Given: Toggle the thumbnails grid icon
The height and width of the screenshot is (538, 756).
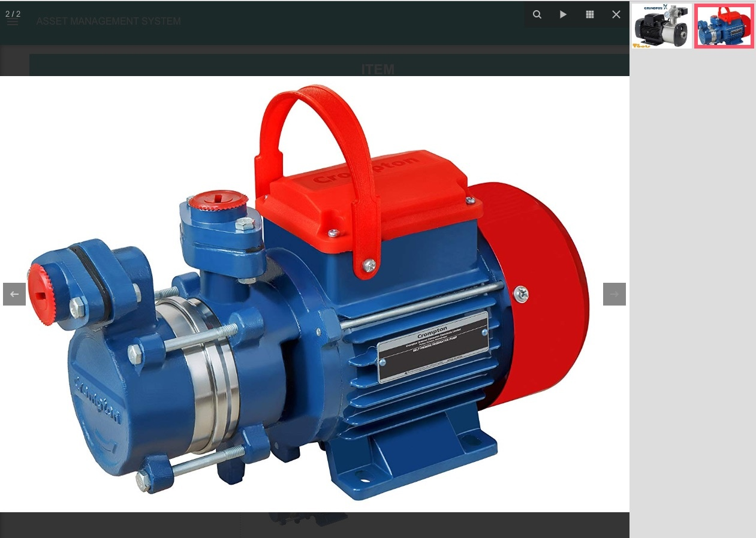Looking at the screenshot, I should pyautogui.click(x=590, y=14).
